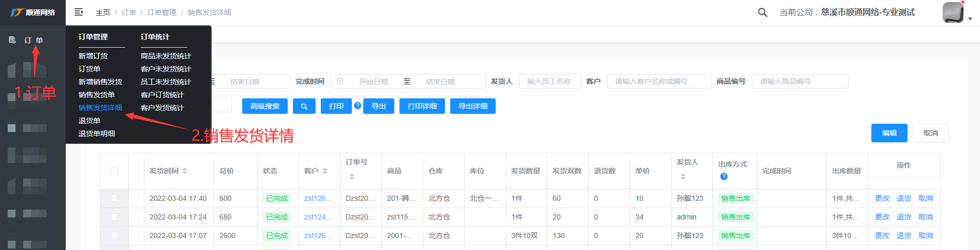The height and width of the screenshot is (250, 980).
Task: Click the clock icon in 完成时间 field
Action: tap(340, 81)
